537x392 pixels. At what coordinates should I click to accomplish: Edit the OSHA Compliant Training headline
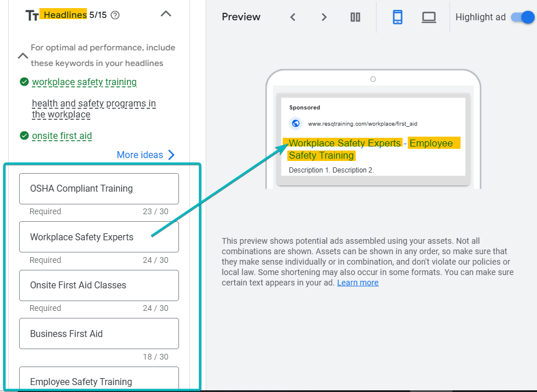pos(99,189)
